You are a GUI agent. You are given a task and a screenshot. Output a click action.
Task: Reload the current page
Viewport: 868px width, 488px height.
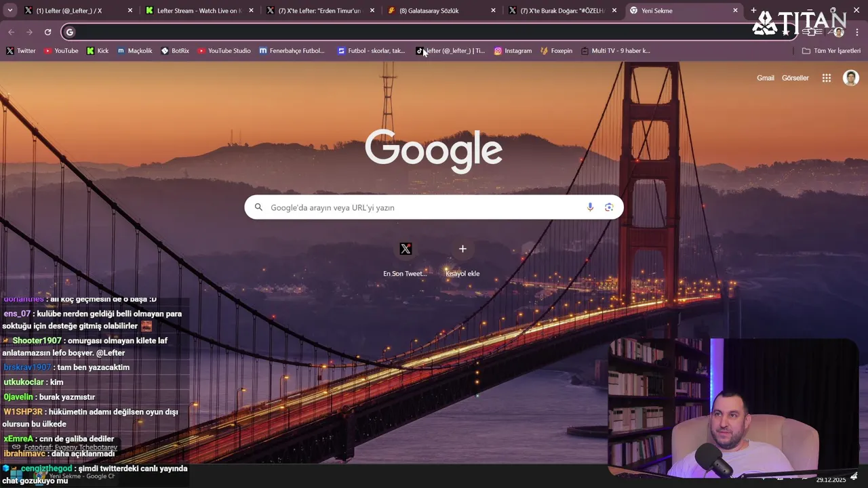click(x=47, y=32)
